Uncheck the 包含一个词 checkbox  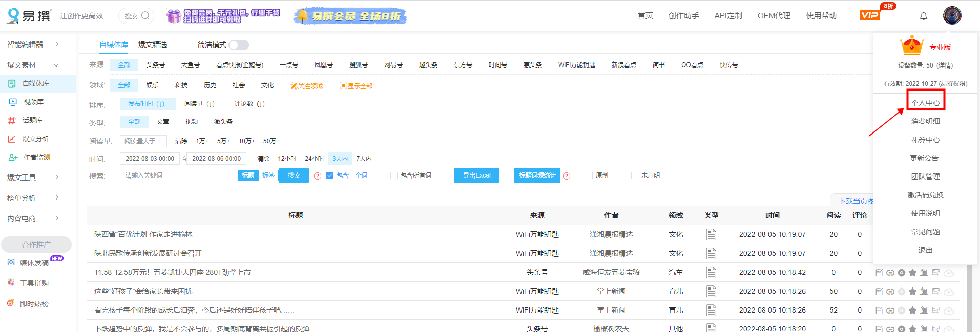[x=330, y=175]
